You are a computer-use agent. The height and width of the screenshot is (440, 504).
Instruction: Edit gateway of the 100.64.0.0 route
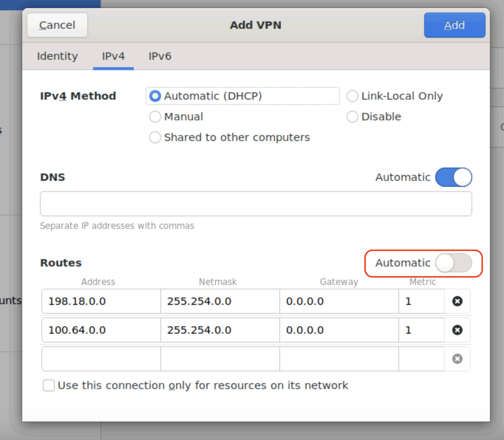[x=339, y=330]
